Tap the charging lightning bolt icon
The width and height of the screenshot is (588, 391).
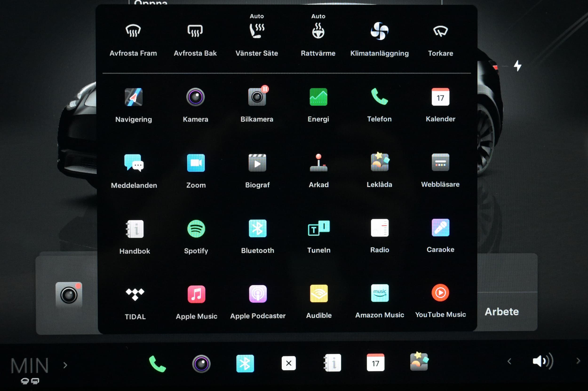518,66
